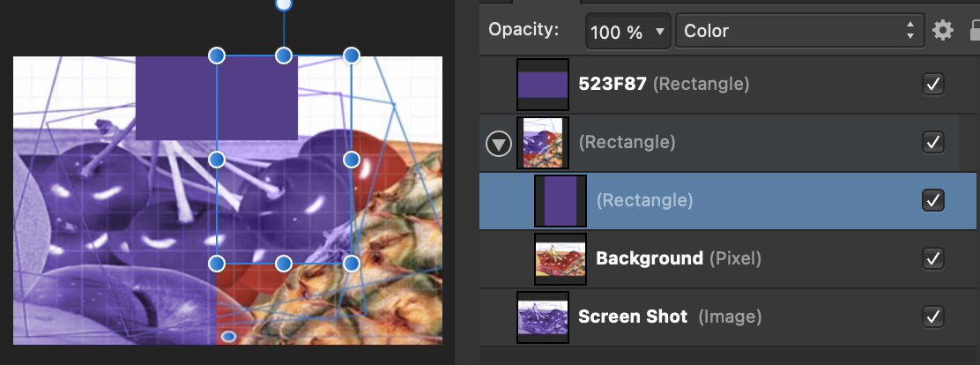Click the purple 523F87 layer thumbnail
980x365 pixels.
(543, 85)
